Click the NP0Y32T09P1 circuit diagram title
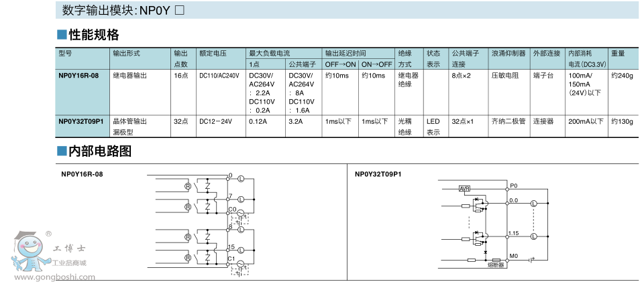Viewport: 644px width, 290px height. point(378,174)
